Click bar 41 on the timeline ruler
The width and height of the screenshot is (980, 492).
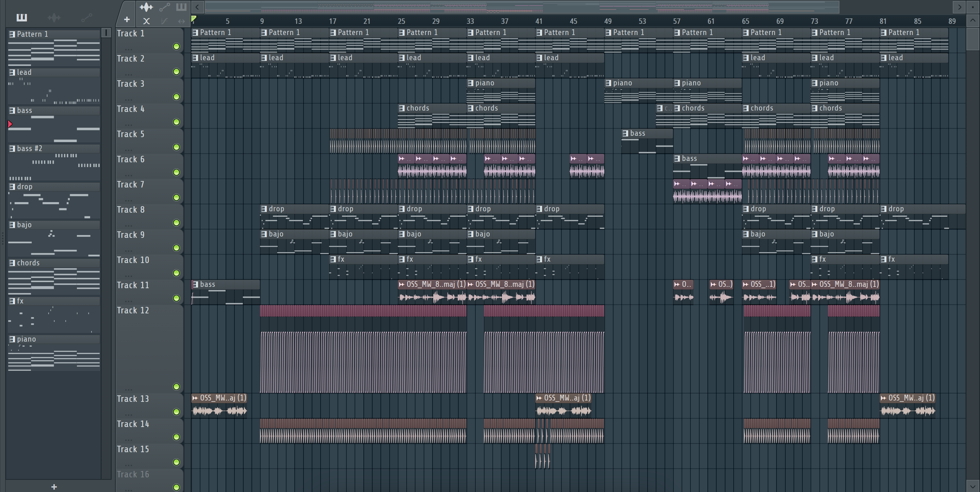click(x=539, y=21)
